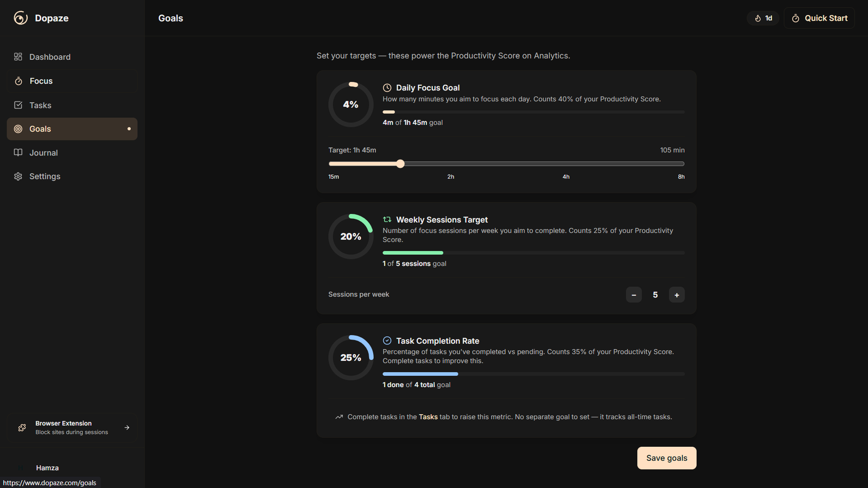Click the Browser Extension puzzle icon
This screenshot has height=488, width=868.
(22, 427)
